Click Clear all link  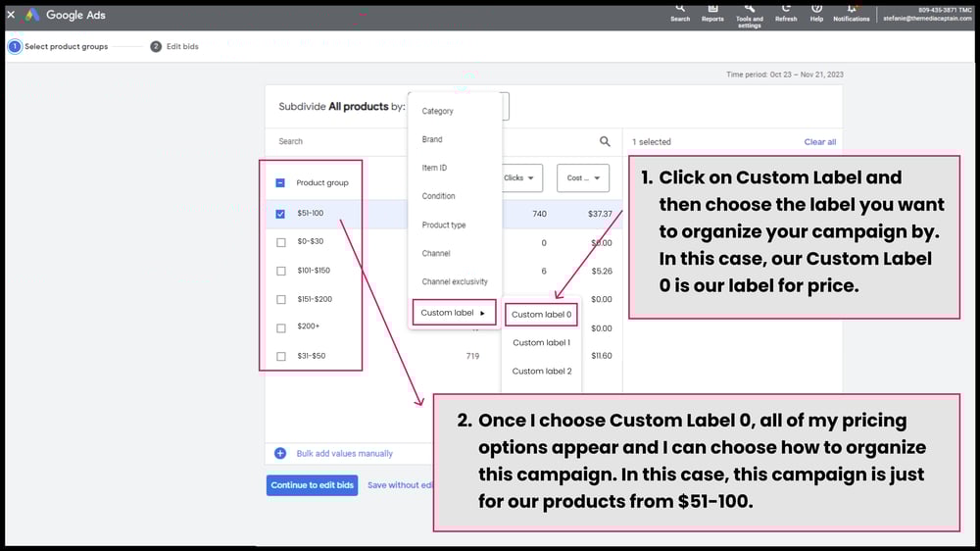point(820,142)
